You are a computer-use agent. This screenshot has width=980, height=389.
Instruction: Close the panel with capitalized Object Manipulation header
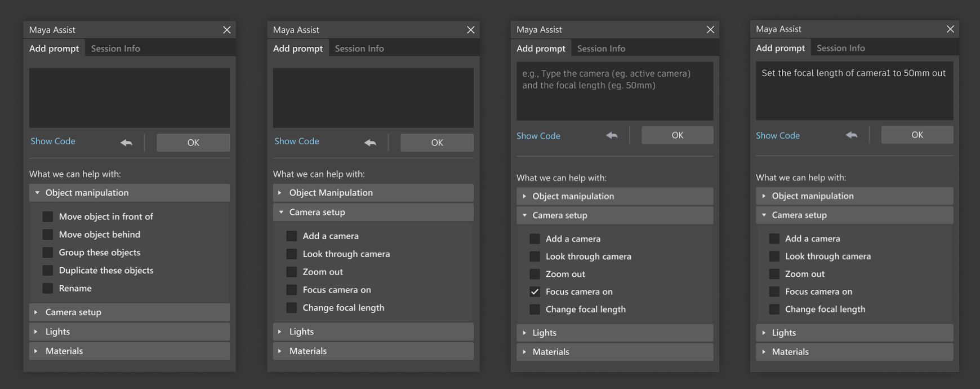[x=470, y=30]
